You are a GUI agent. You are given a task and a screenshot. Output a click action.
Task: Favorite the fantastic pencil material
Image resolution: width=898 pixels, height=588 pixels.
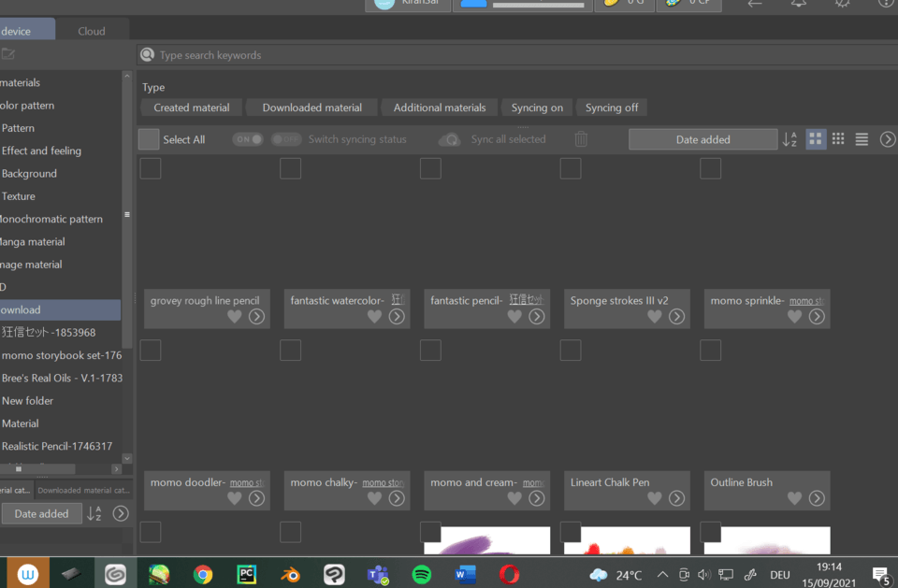[x=514, y=317]
